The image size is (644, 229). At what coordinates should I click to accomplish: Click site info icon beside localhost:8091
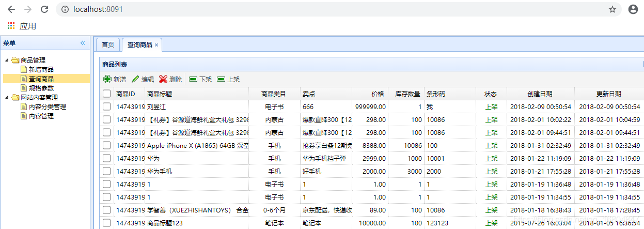pos(65,9)
